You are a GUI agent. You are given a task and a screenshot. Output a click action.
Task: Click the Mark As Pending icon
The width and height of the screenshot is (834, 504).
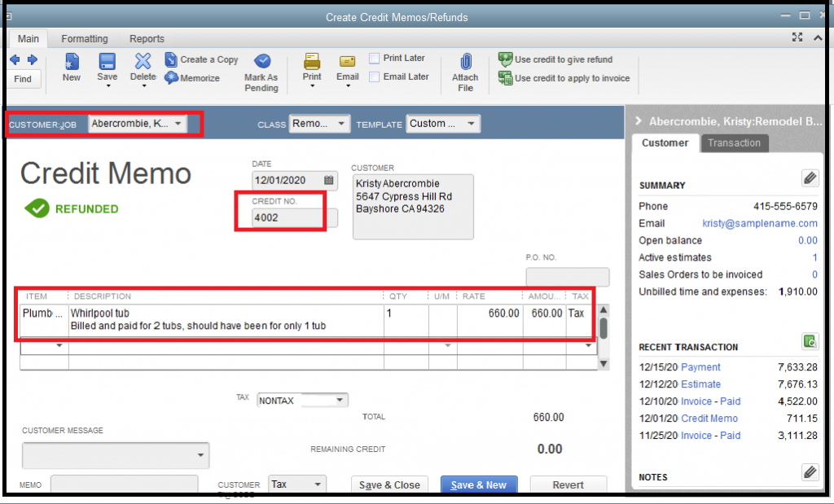(x=261, y=62)
